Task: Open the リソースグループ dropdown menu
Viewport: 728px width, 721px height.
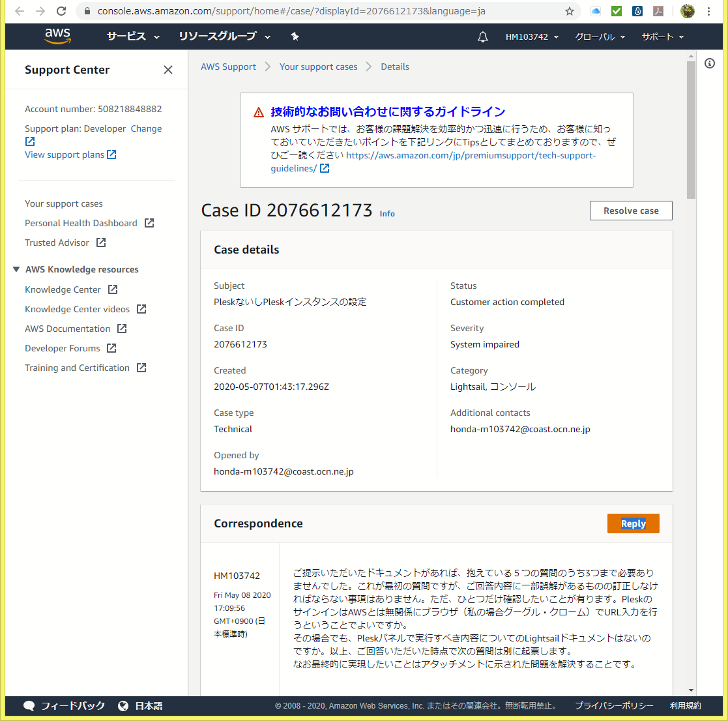Action: 224,37
